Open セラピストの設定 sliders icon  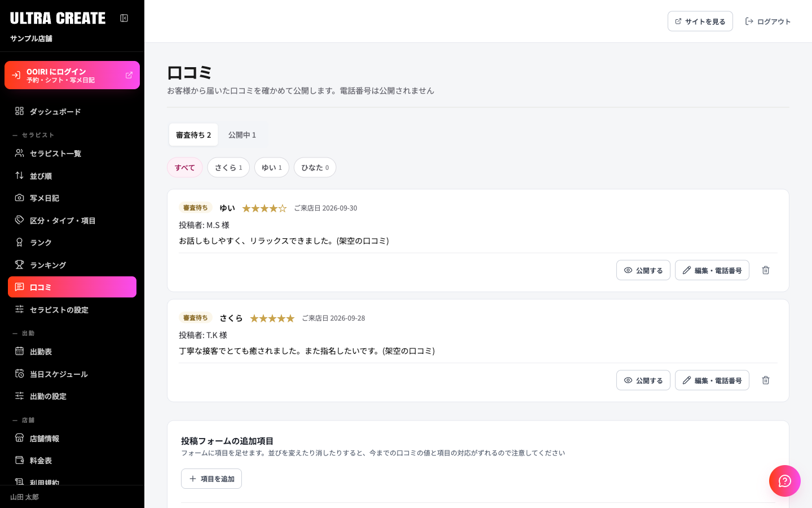19,309
